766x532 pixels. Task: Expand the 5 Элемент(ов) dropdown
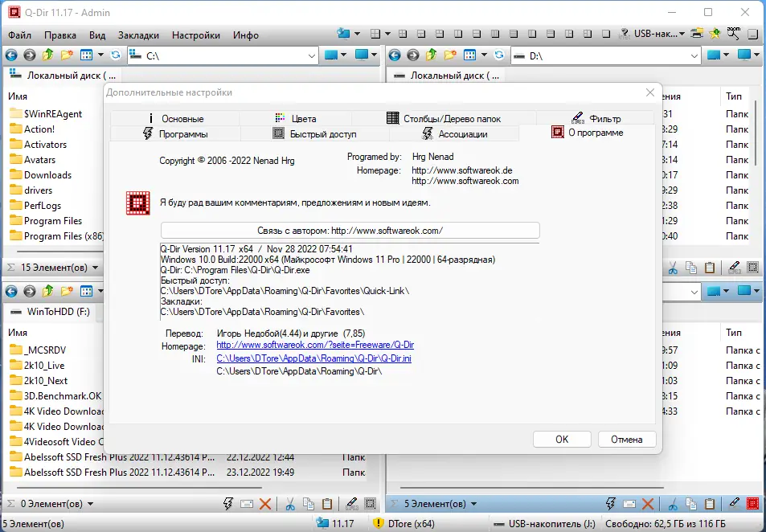[473, 504]
